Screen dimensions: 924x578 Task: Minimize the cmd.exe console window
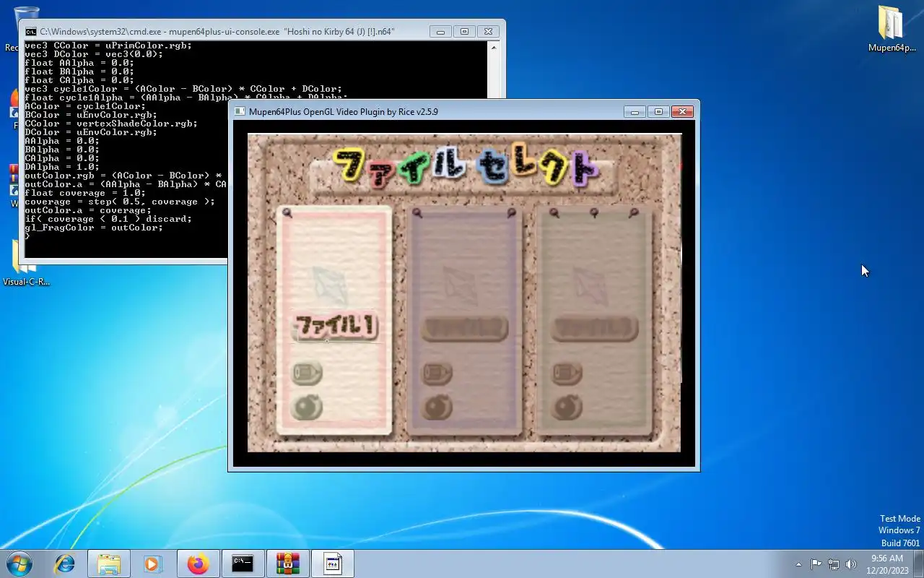click(440, 32)
